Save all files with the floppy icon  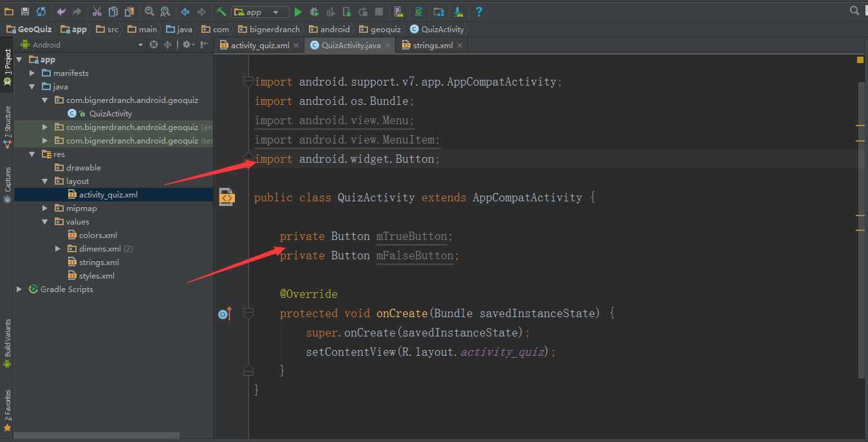click(x=25, y=12)
